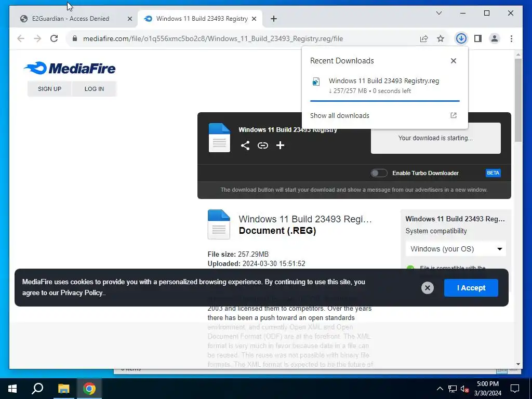Open the external link icon beside Show all downloads
This screenshot has height=399, width=532.
click(453, 115)
